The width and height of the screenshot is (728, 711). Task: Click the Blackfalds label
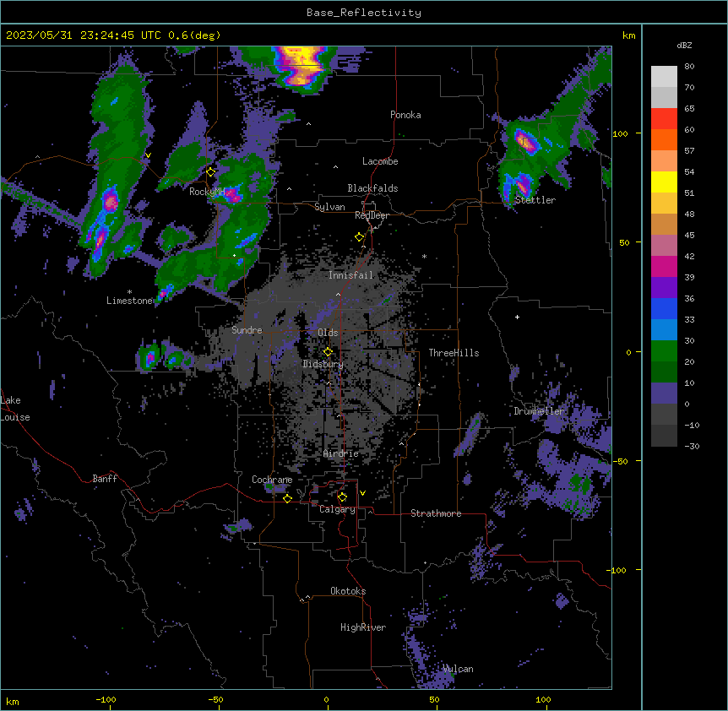coord(372,188)
